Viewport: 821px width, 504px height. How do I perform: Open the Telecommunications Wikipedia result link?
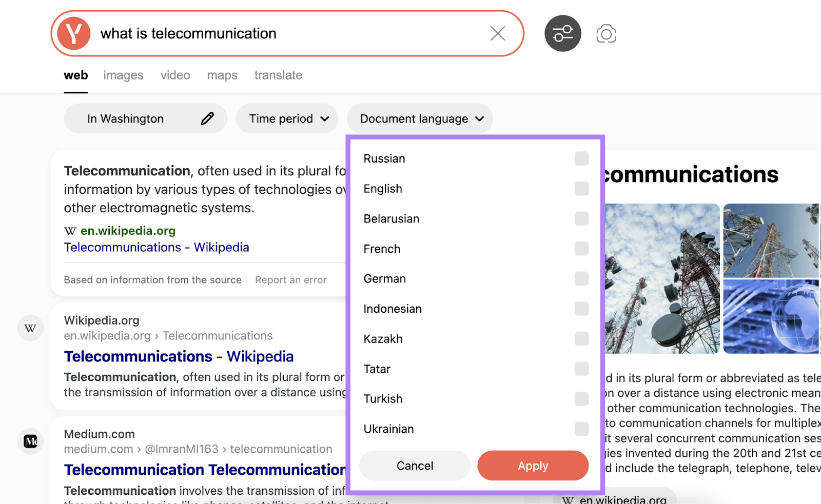(179, 356)
